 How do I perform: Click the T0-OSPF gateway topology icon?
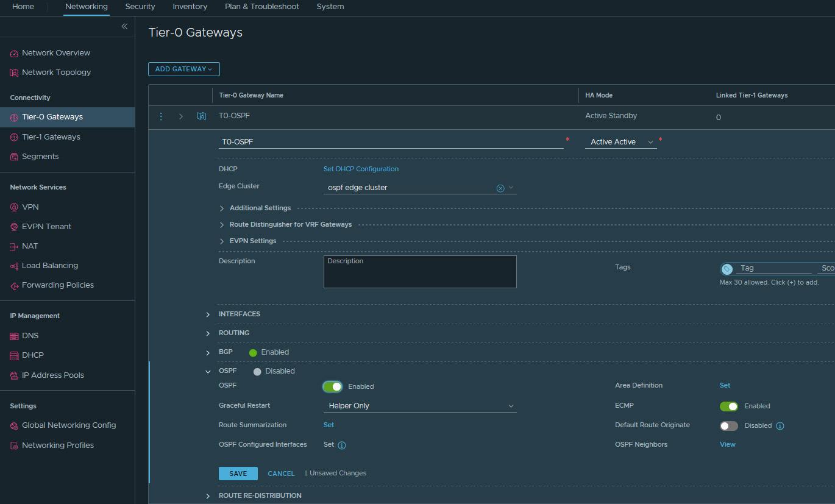(x=202, y=116)
